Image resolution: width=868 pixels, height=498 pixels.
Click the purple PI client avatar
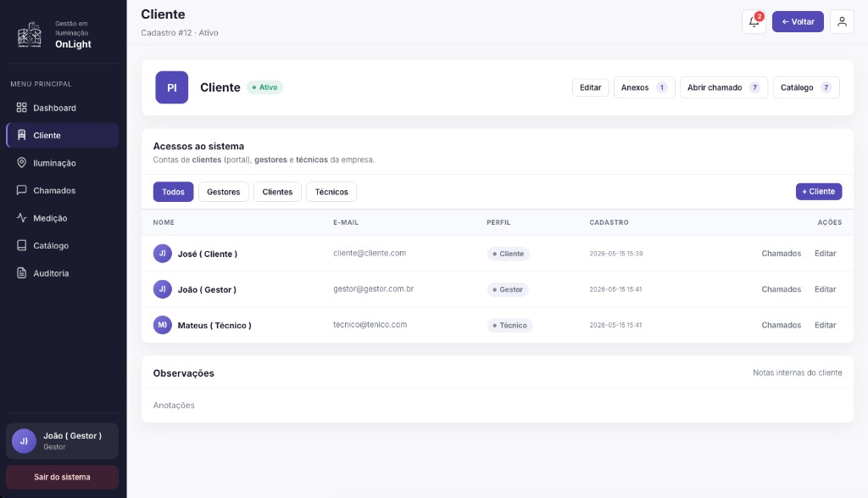point(171,87)
